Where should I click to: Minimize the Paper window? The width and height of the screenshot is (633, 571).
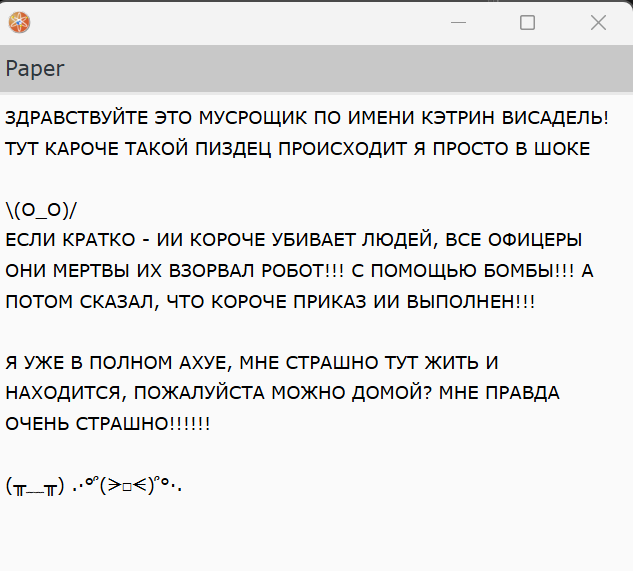point(458,22)
